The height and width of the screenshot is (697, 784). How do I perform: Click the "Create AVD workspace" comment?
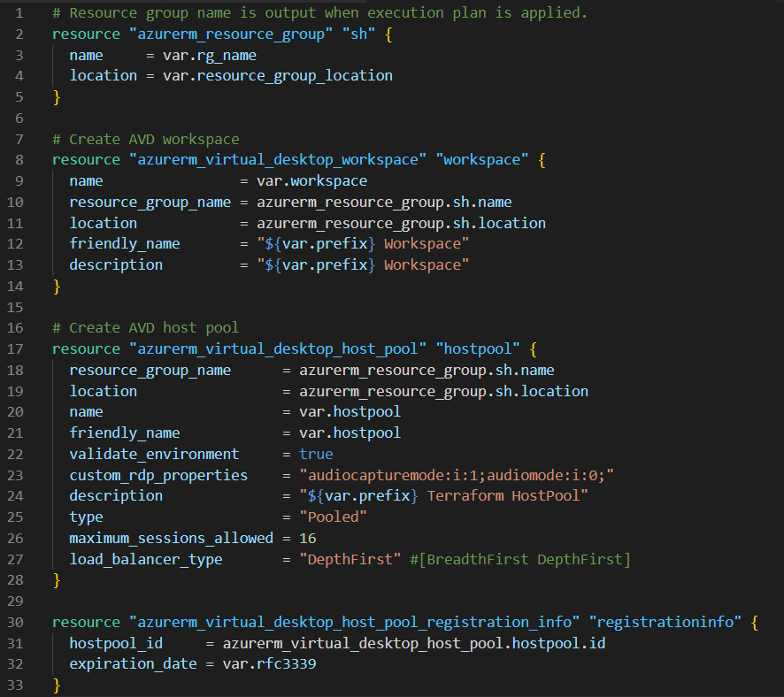(145, 139)
